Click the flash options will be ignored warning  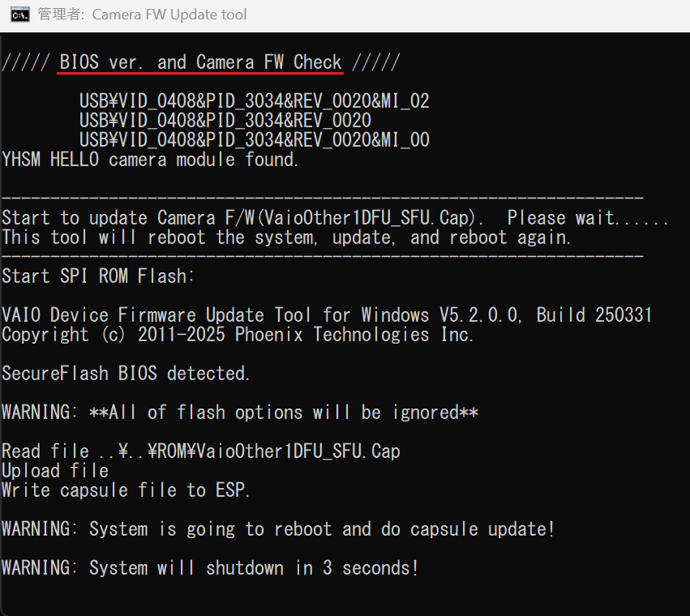pos(239,412)
